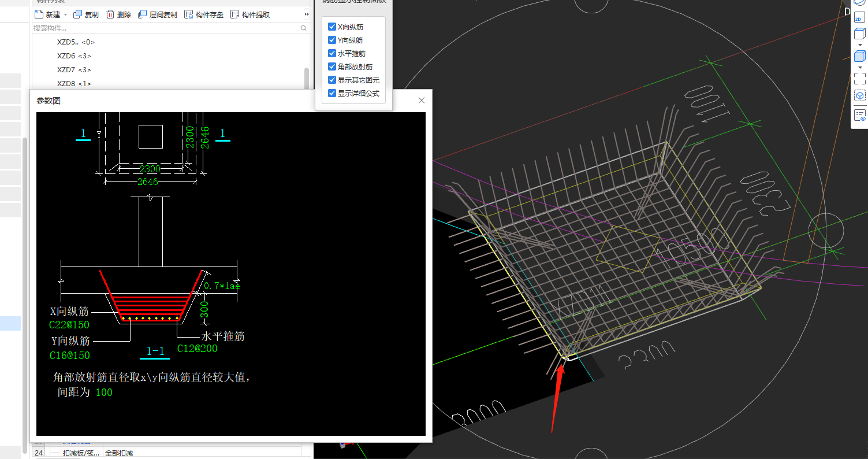
Task: Click the wireframe cube view icon
Action: tap(859, 35)
